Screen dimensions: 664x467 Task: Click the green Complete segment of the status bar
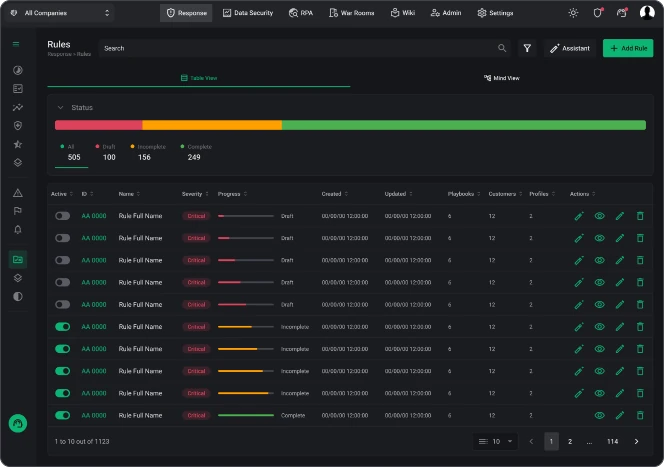coord(464,125)
